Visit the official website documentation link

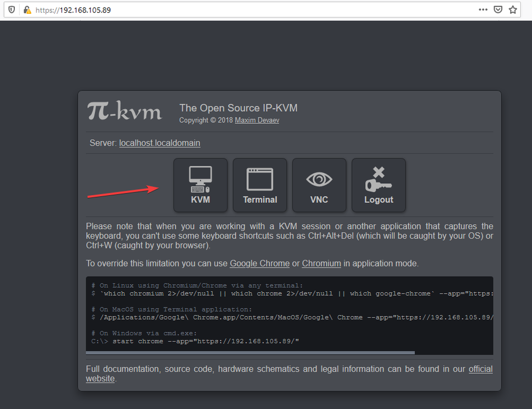pos(480,368)
